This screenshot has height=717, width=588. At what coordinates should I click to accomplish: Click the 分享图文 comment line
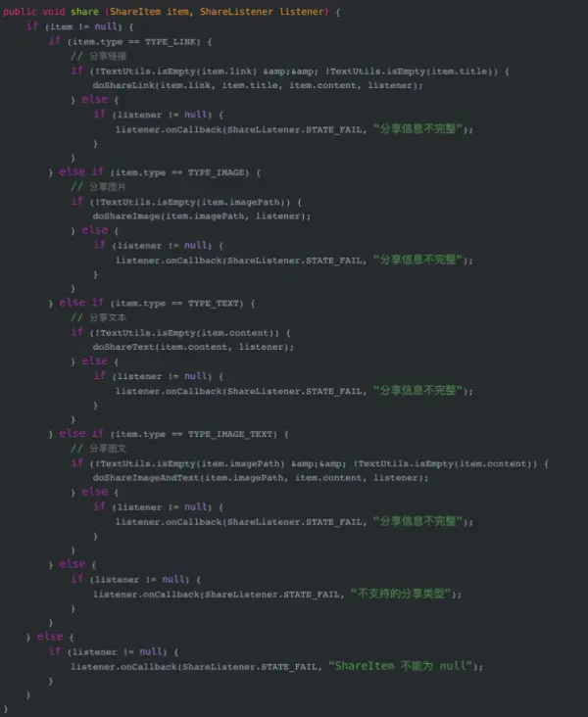click(x=98, y=449)
